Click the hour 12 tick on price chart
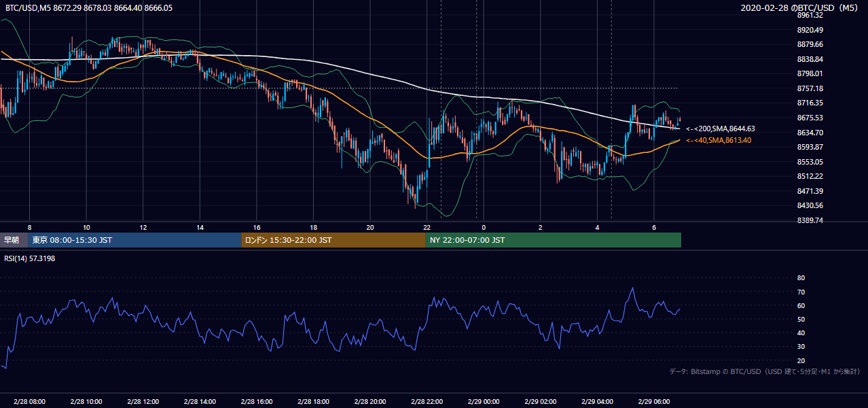The image size is (868, 408). click(x=143, y=227)
